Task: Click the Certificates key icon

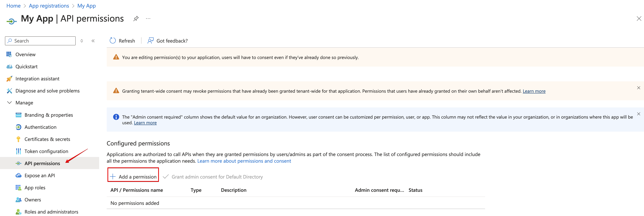Action: pos(19,139)
